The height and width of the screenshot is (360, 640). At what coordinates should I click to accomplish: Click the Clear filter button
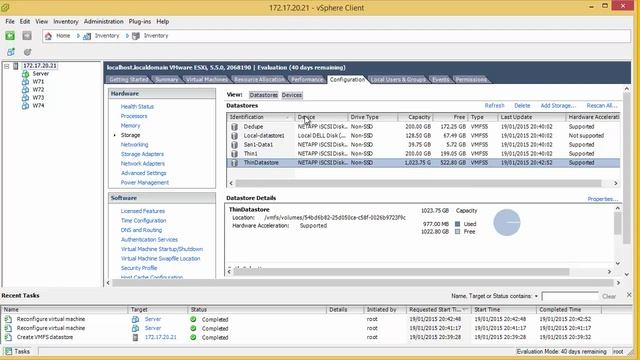pyautogui.click(x=609, y=296)
